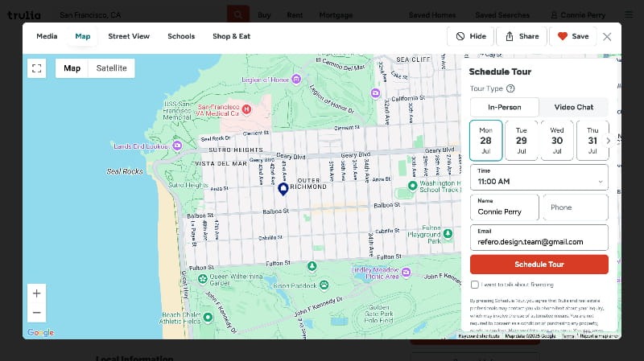Switch tour type to Video Chat
Screen dimensions: 644x361
(574, 107)
